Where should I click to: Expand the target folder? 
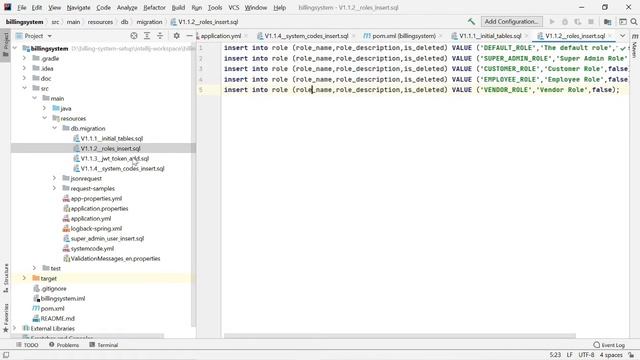coord(24,278)
